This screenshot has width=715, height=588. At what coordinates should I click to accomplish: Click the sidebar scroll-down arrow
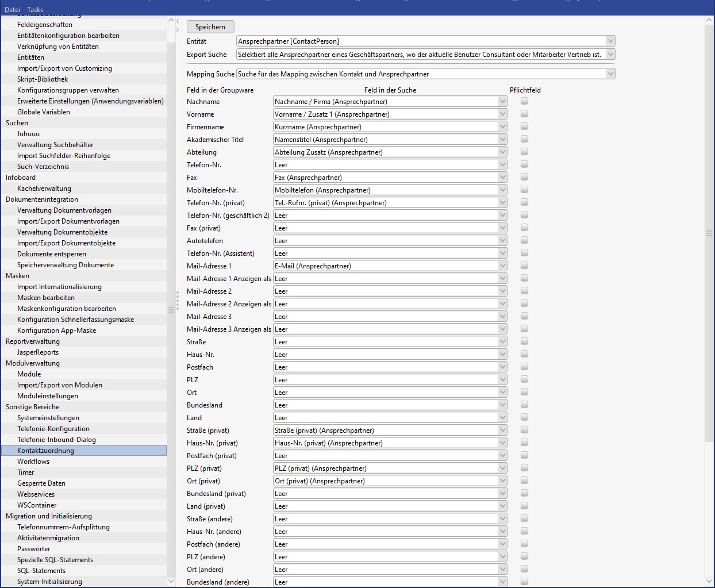[171, 581]
